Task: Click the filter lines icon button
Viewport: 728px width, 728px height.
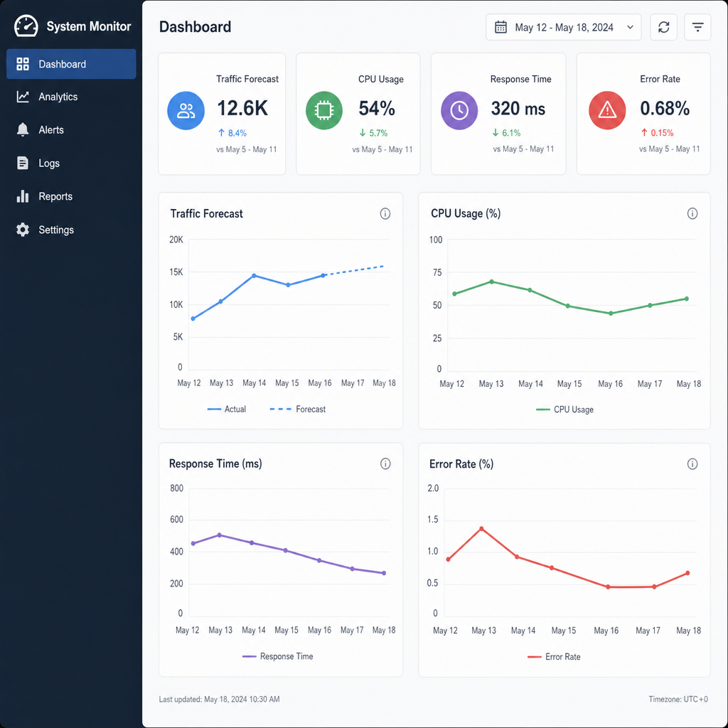Action: coord(697,28)
